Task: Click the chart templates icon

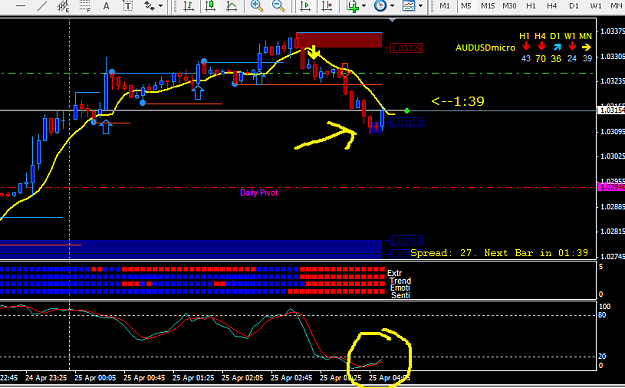Action: (x=409, y=6)
